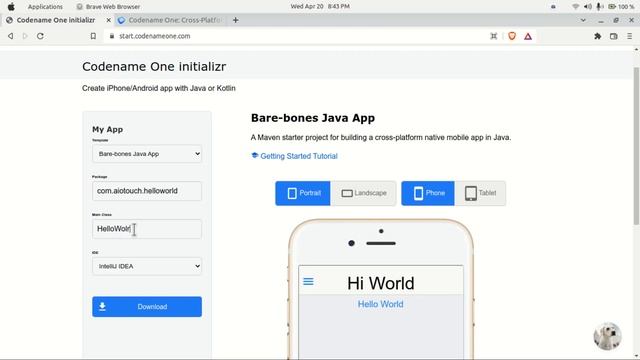640x360 pixels.
Task: Click the hamburger menu in phone preview
Action: 308,282
